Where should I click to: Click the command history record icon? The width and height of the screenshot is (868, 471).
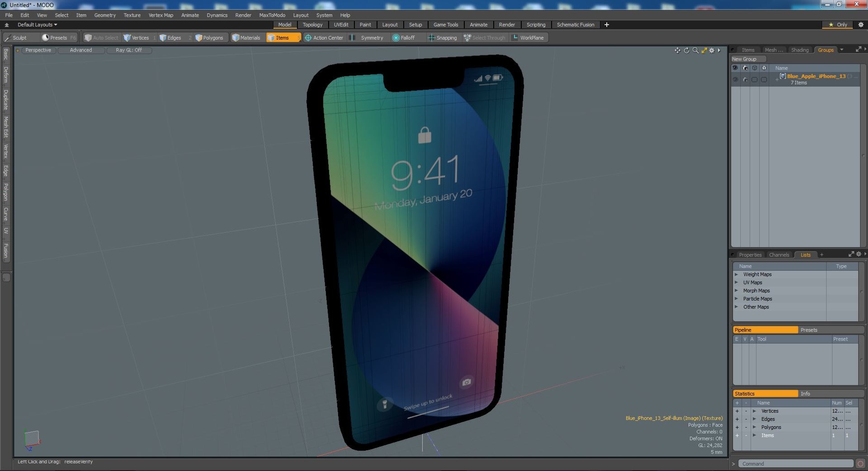[860, 464]
